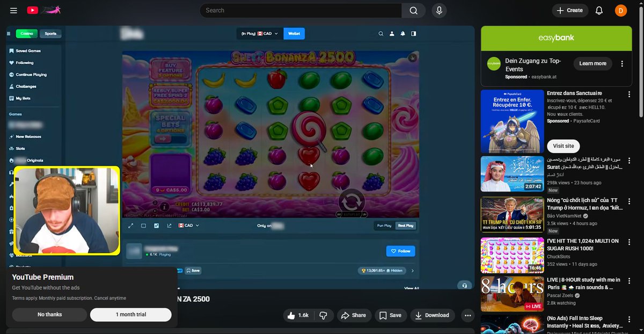Viewport: 644px width, 334px height.
Task: Open YouTube notifications bell
Action: 599,10
